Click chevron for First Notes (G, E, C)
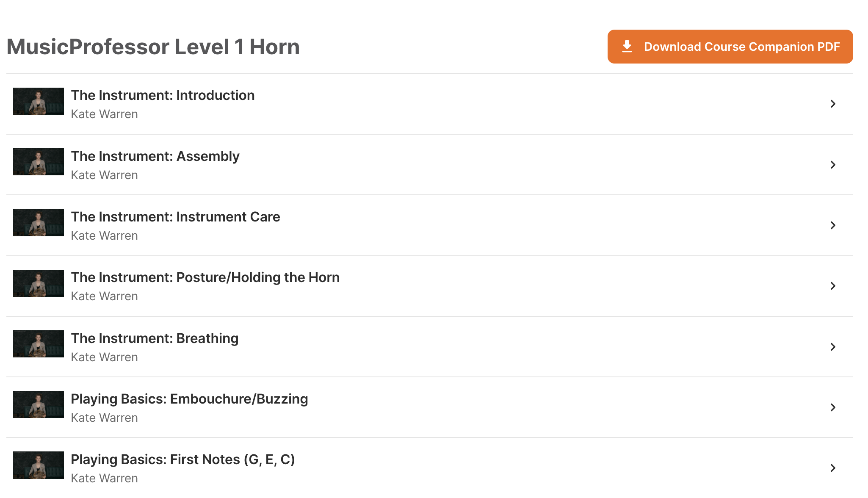The height and width of the screenshot is (498, 868). [833, 468]
